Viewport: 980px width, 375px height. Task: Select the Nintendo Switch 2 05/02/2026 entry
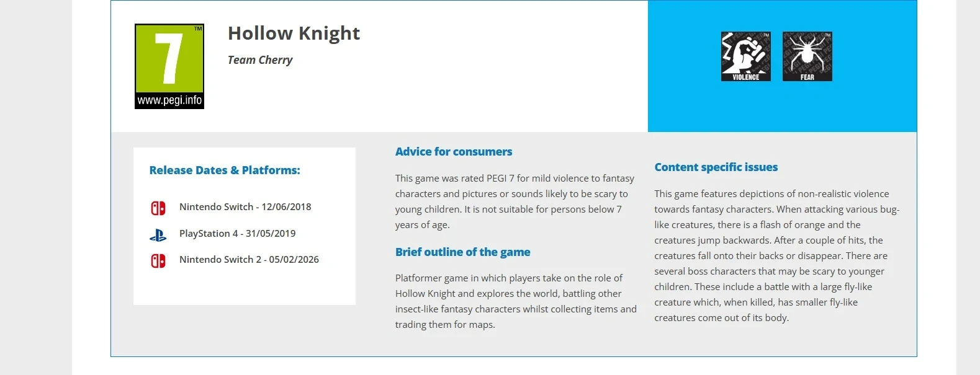(x=249, y=260)
